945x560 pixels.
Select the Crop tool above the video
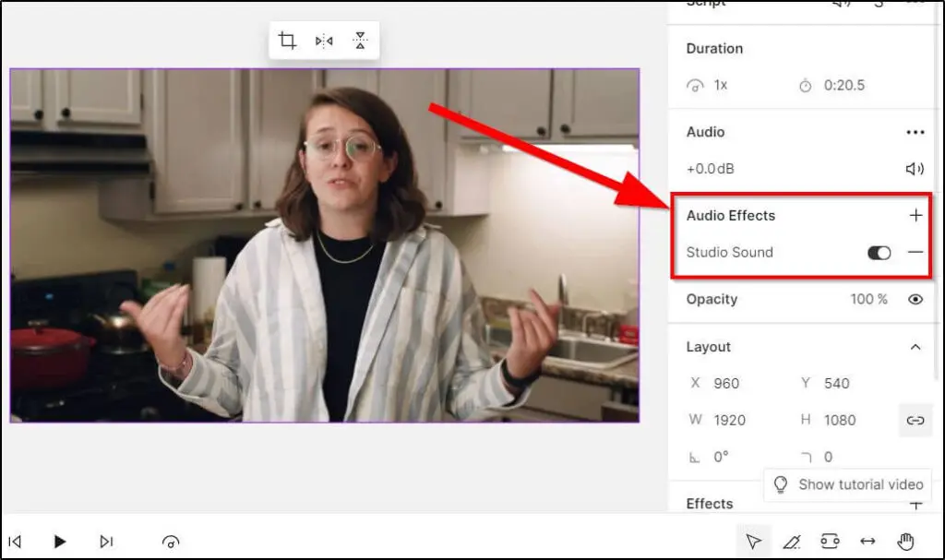(287, 40)
